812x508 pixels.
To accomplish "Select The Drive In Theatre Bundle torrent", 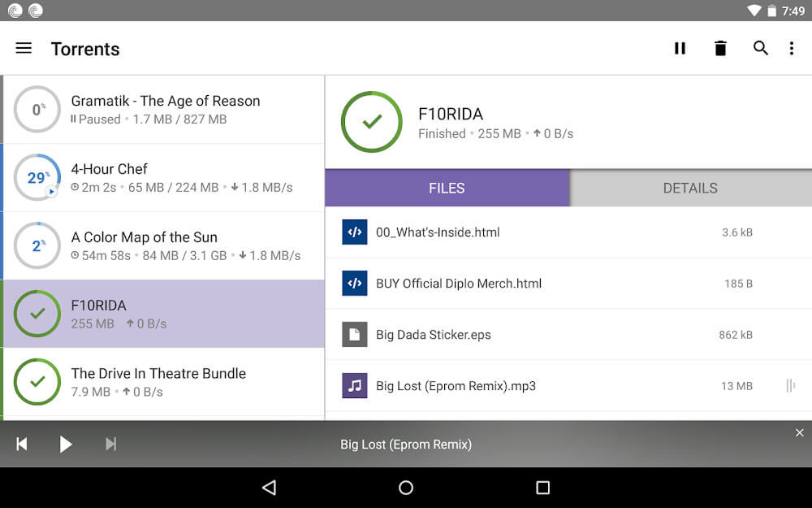I will tap(164, 381).
